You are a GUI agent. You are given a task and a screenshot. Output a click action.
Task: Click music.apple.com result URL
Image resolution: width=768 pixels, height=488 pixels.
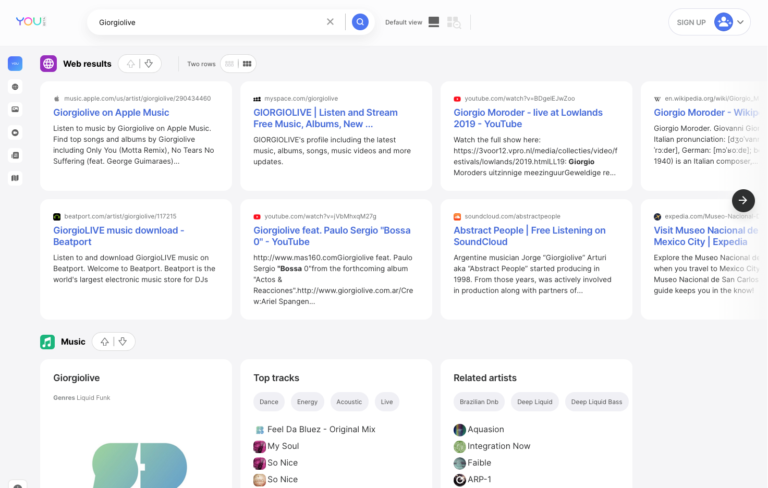pyautogui.click(x=137, y=98)
